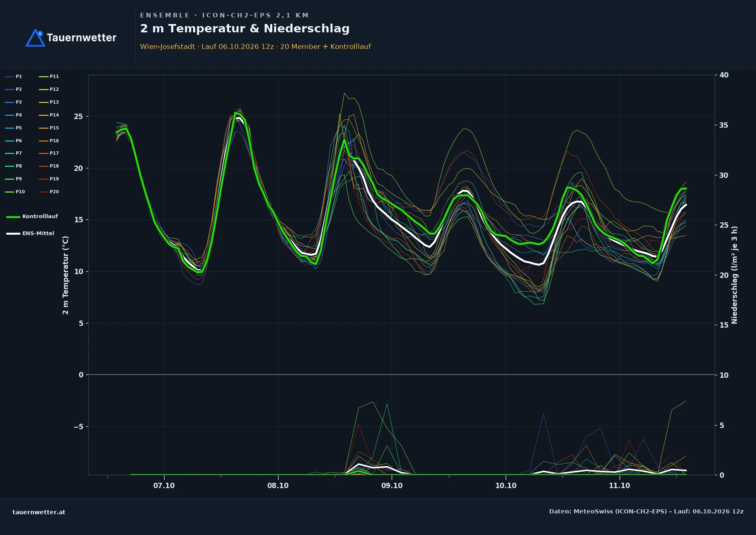The height and width of the screenshot is (535, 756).
Task: Click the Niederschlag right axis label
Action: [734, 275]
